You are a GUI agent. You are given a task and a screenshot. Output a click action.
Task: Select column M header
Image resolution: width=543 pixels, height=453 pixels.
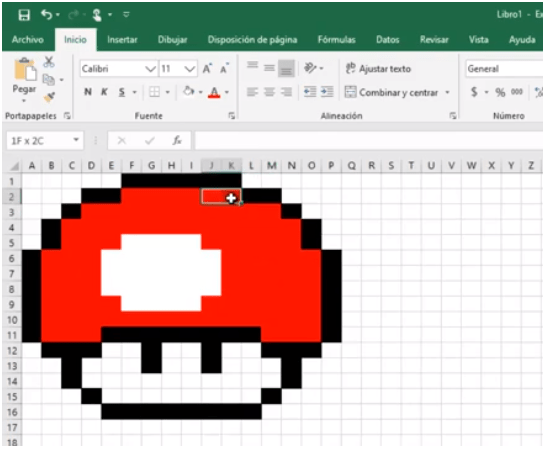coord(272,166)
